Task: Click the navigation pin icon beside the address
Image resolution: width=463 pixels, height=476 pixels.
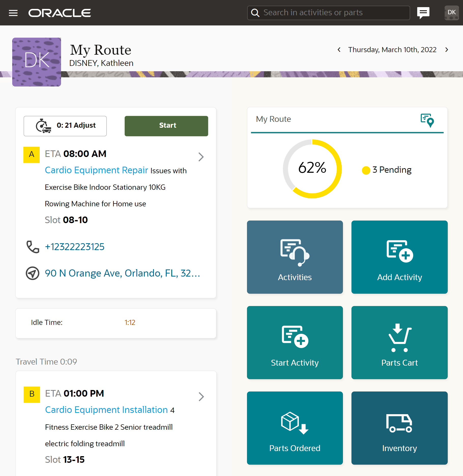Action: click(32, 273)
